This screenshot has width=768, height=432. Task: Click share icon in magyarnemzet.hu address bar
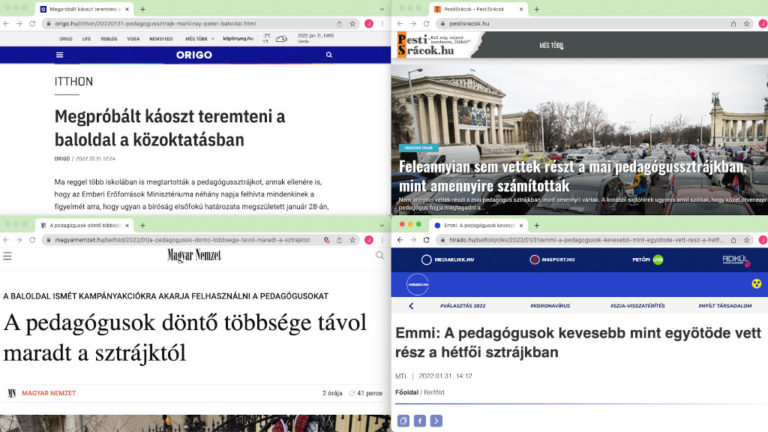pyautogui.click(x=339, y=240)
